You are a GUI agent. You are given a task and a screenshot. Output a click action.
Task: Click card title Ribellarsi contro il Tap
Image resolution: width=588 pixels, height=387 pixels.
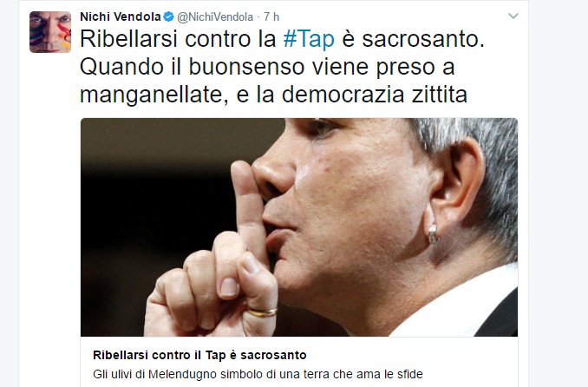click(199, 355)
